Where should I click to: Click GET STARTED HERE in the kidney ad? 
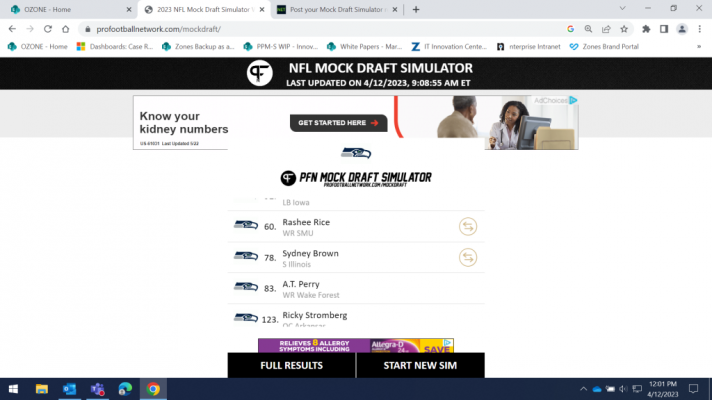coord(339,123)
